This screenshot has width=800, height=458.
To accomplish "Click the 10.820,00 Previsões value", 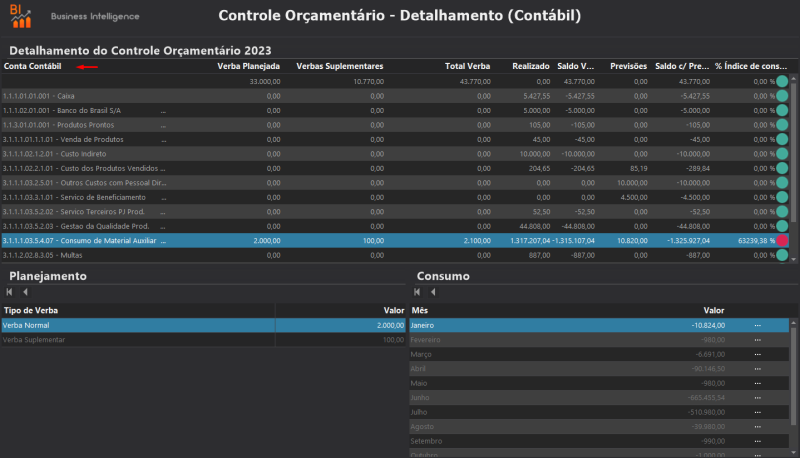I will coord(632,241).
